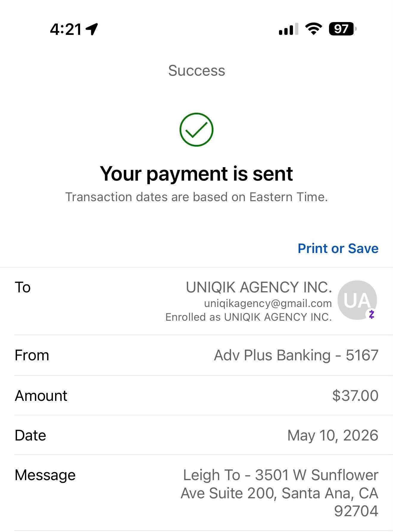The image size is (393, 532).
Task: Tap the $37.00 amount value
Action: (x=355, y=395)
